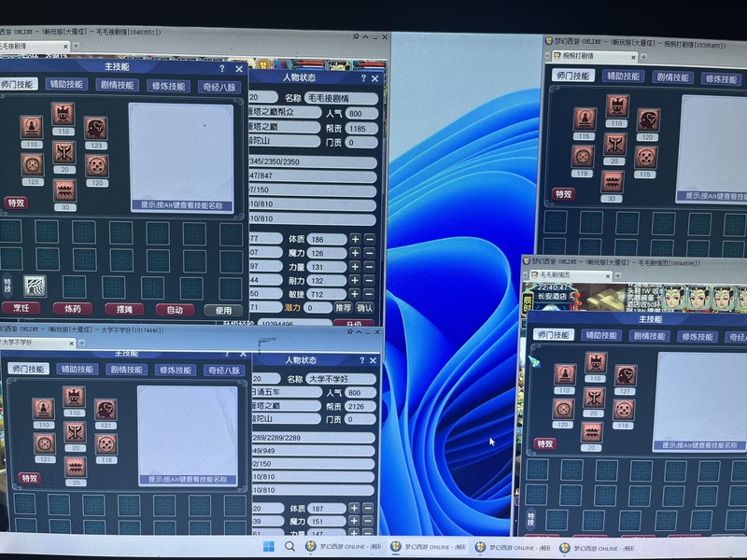Collapse 大学不学好 window with caret icon

coord(359,332)
